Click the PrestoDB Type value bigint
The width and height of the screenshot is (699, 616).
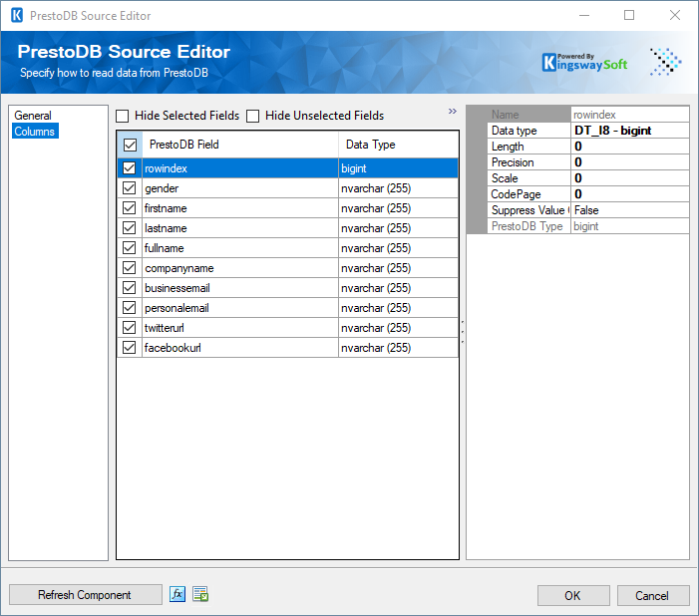[x=629, y=226]
